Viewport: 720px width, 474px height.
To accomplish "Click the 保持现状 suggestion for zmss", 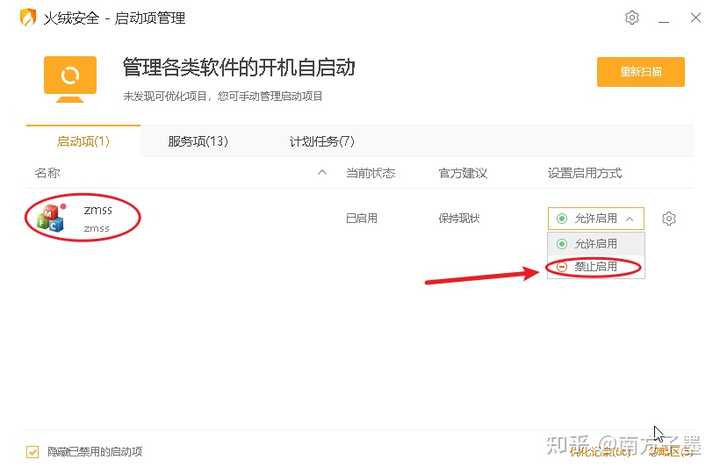I will [x=459, y=218].
